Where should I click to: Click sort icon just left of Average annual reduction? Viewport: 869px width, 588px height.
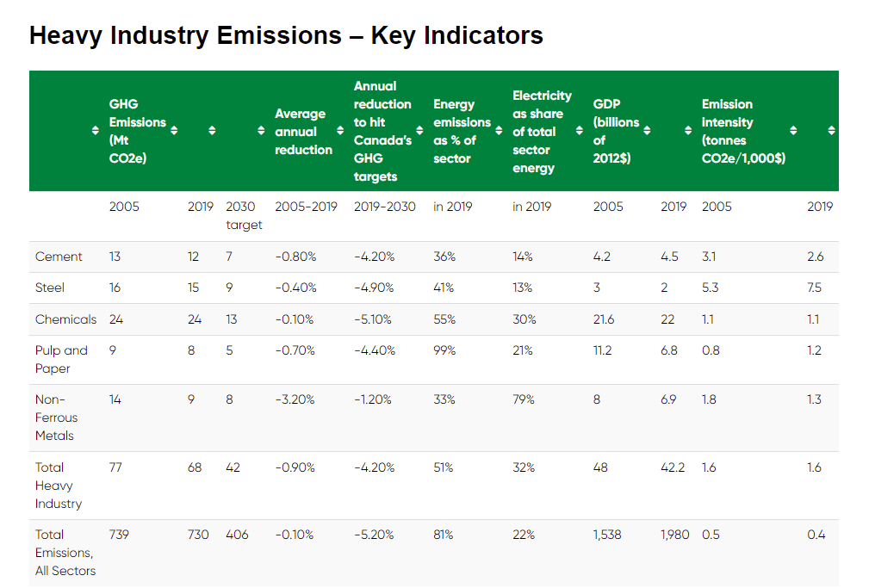coord(261,131)
